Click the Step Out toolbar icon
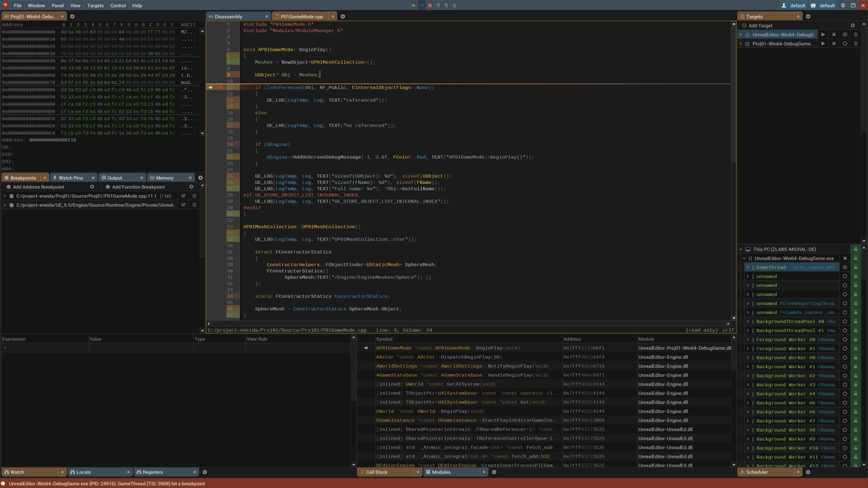This screenshot has height=488, width=868. tap(454, 5)
